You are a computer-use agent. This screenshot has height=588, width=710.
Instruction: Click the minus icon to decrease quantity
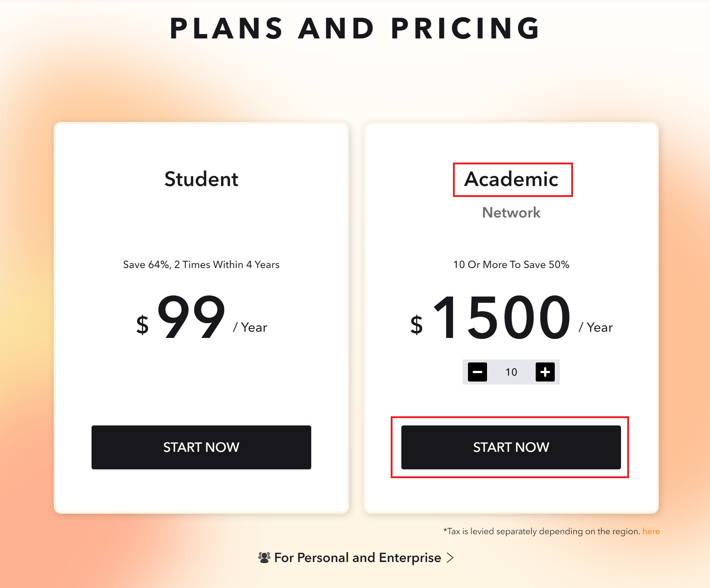477,372
